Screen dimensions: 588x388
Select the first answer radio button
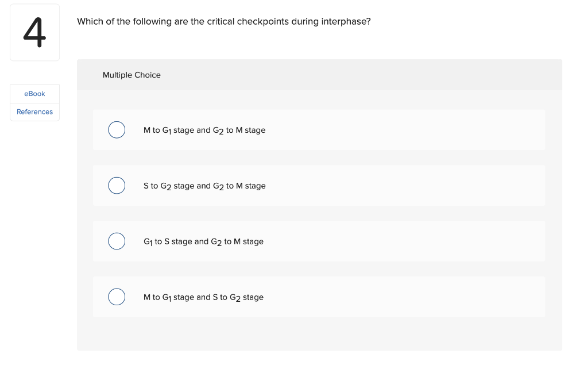click(x=117, y=130)
